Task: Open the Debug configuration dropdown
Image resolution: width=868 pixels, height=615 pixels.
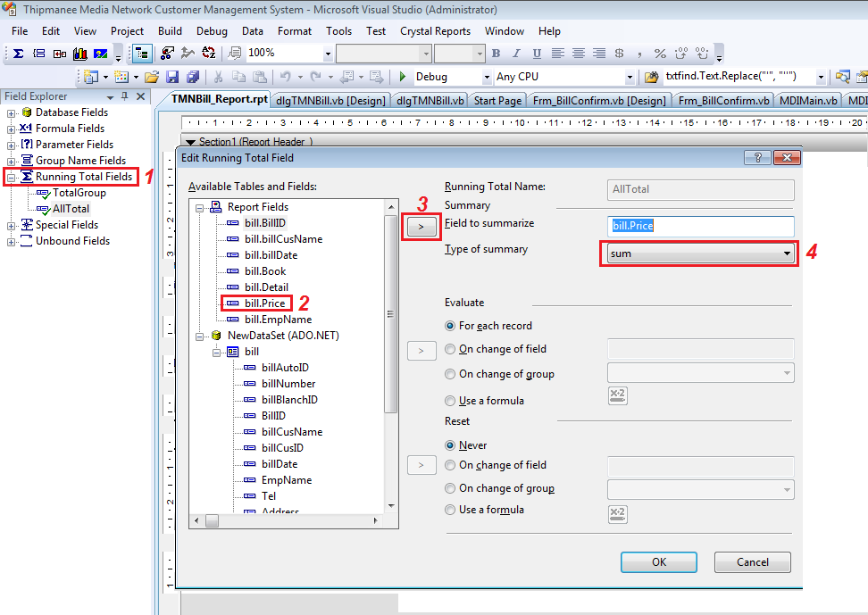Action: 487,77
